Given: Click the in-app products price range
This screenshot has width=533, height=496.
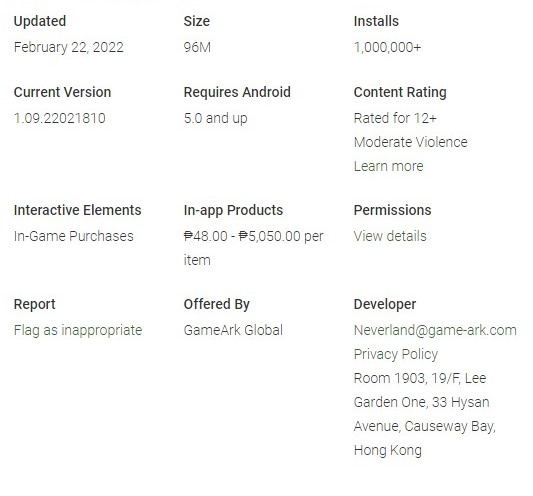Looking at the screenshot, I should [x=254, y=248].
